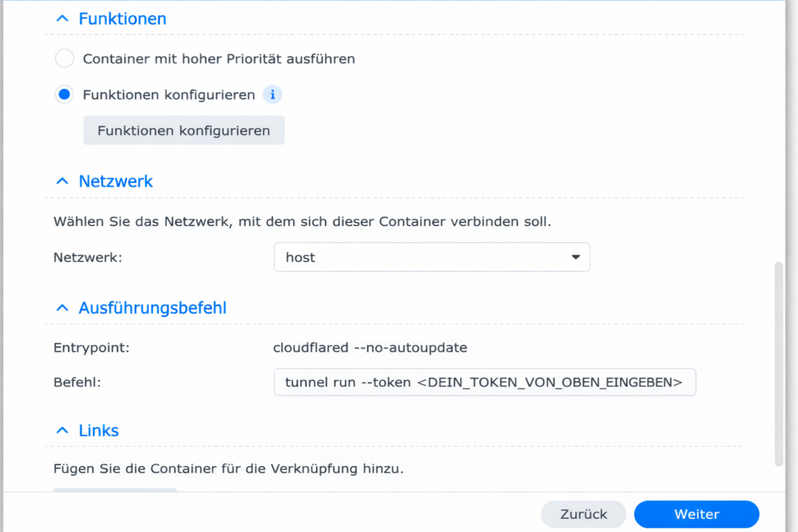Click the 'Links' section heading text
The width and height of the screenshot is (798, 532).
98,431
